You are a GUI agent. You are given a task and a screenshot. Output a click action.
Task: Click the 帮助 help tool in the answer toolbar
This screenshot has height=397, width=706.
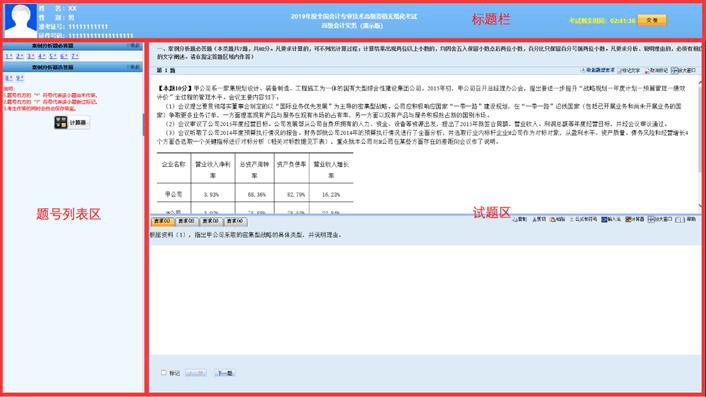point(686,219)
